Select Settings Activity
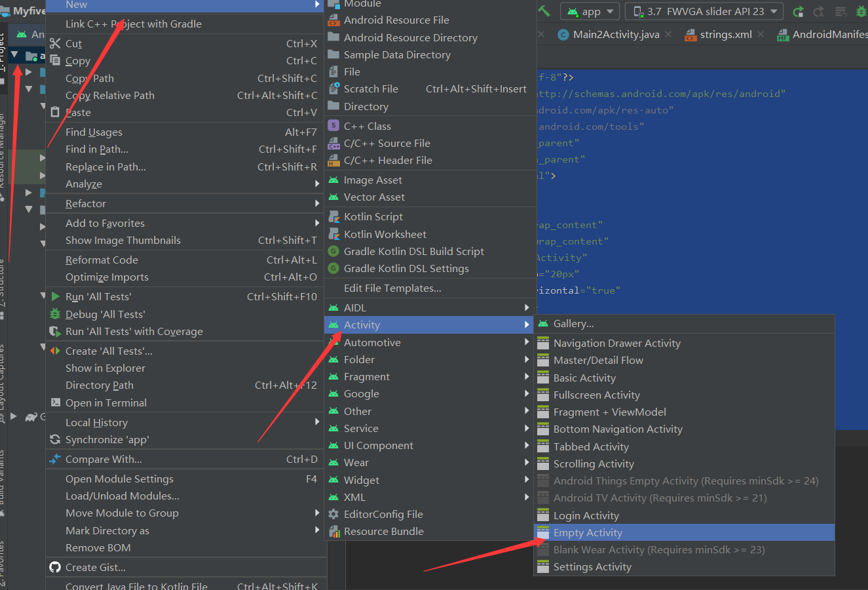The height and width of the screenshot is (590, 868). 684,566
